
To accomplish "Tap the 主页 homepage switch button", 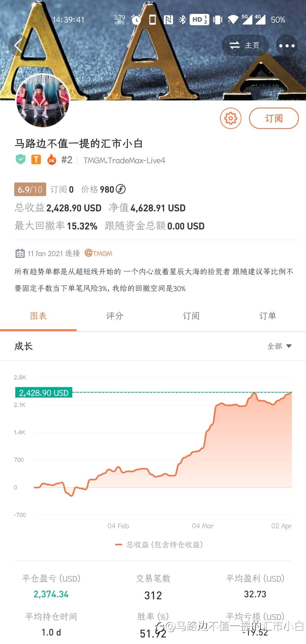I will point(245,45).
